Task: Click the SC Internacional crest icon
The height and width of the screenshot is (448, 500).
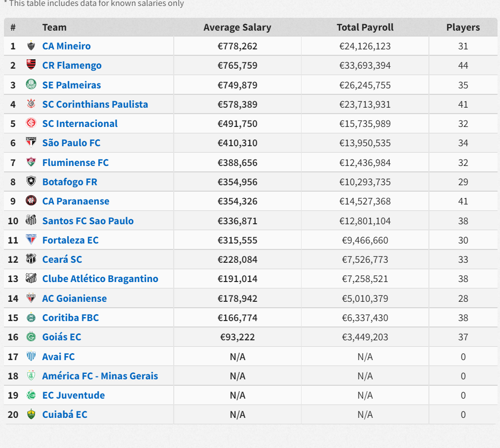Action: coord(31,123)
